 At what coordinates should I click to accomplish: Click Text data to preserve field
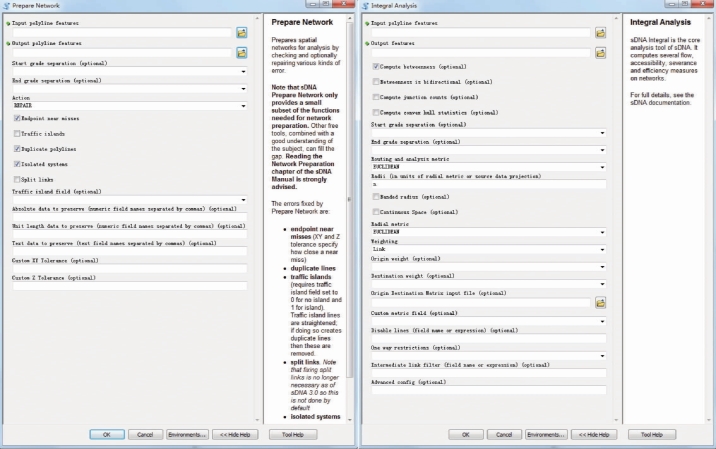pos(130,251)
